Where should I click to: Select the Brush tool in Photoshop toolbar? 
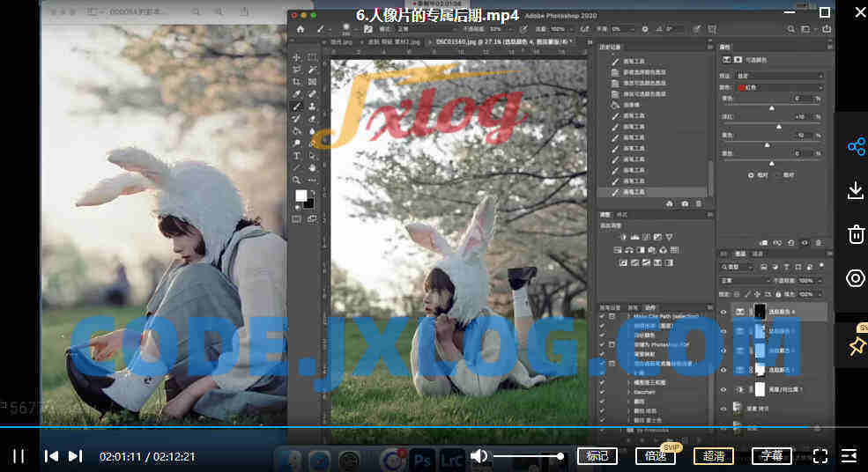pyautogui.click(x=297, y=107)
